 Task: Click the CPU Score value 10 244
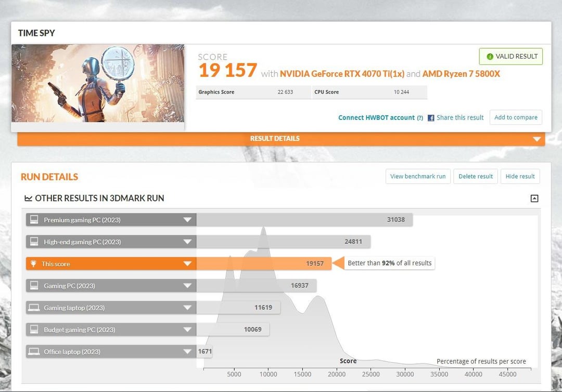click(401, 92)
